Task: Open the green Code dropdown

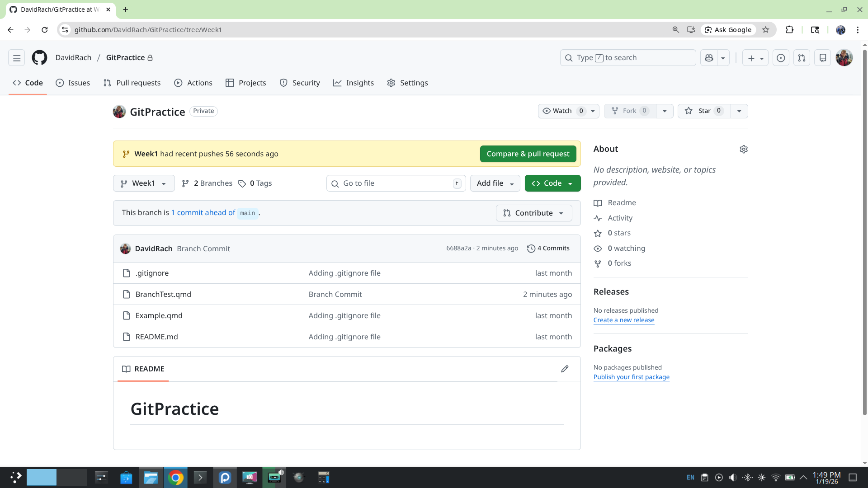Action: coord(552,183)
